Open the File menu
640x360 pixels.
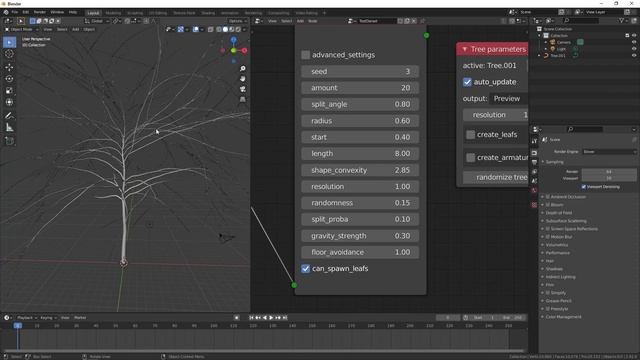(15, 12)
